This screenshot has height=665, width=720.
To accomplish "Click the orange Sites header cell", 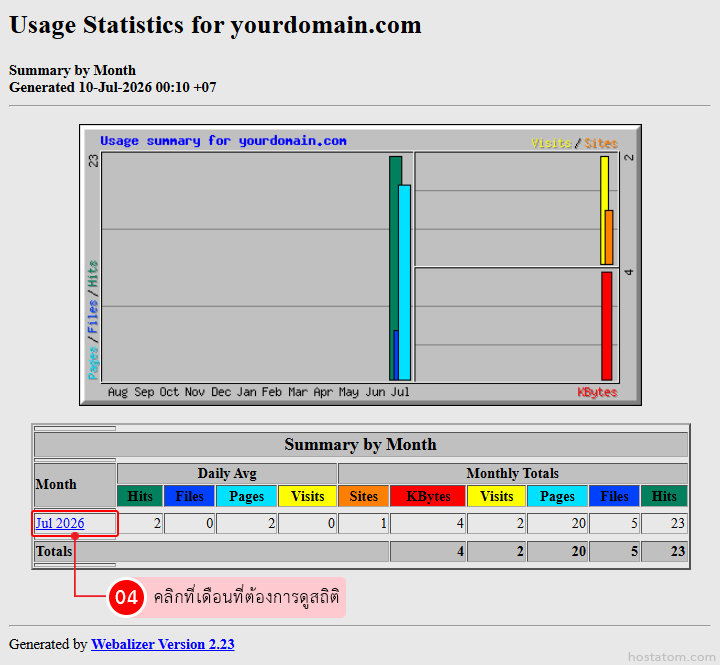I will point(363,496).
